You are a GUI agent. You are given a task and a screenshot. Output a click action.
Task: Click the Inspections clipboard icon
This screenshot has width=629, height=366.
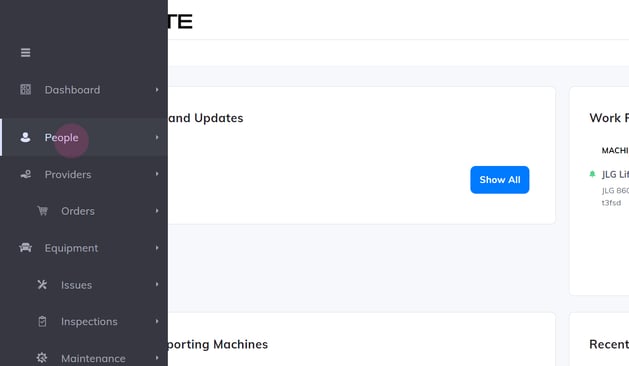point(42,321)
